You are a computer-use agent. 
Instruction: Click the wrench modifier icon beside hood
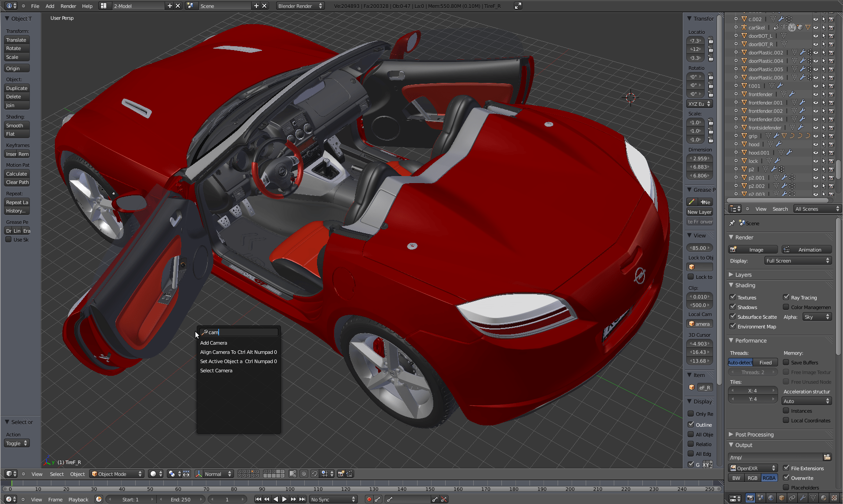coord(779,144)
